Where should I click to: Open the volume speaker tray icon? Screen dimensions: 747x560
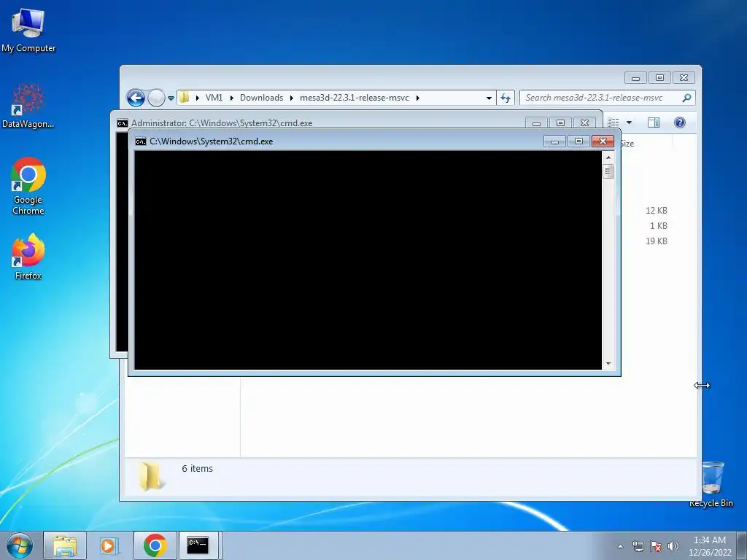[673, 546]
